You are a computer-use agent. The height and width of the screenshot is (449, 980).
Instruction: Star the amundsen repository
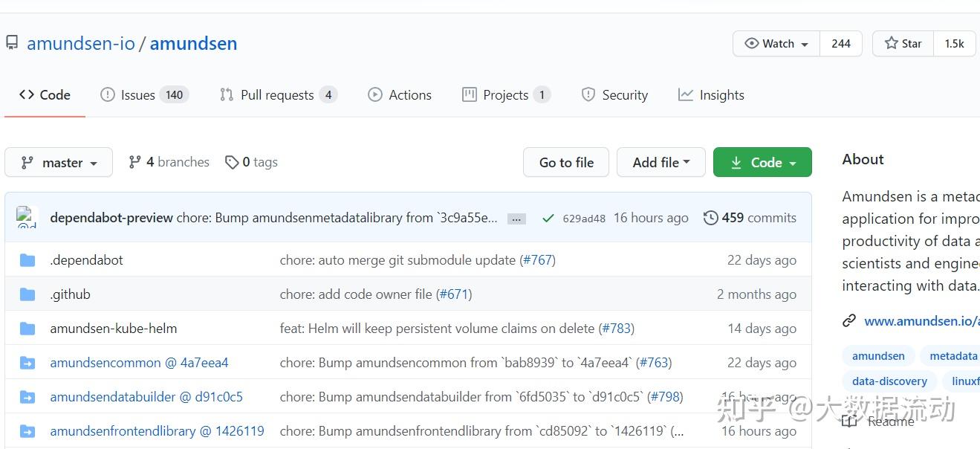pos(903,44)
